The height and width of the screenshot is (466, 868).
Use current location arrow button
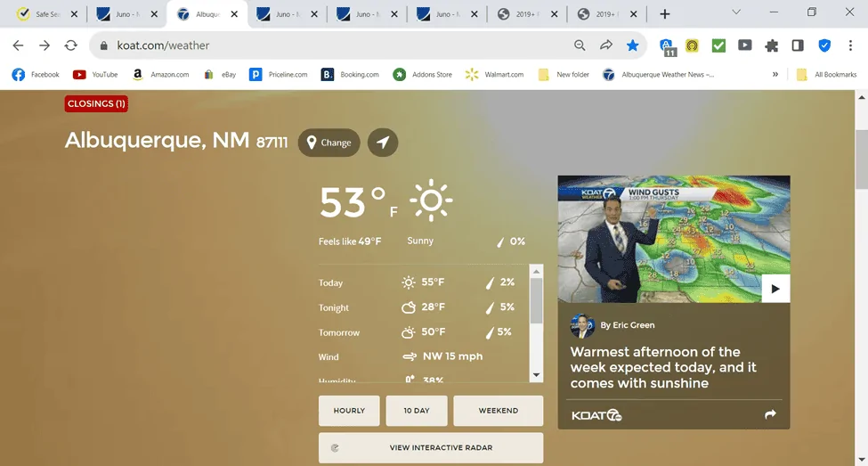[383, 143]
